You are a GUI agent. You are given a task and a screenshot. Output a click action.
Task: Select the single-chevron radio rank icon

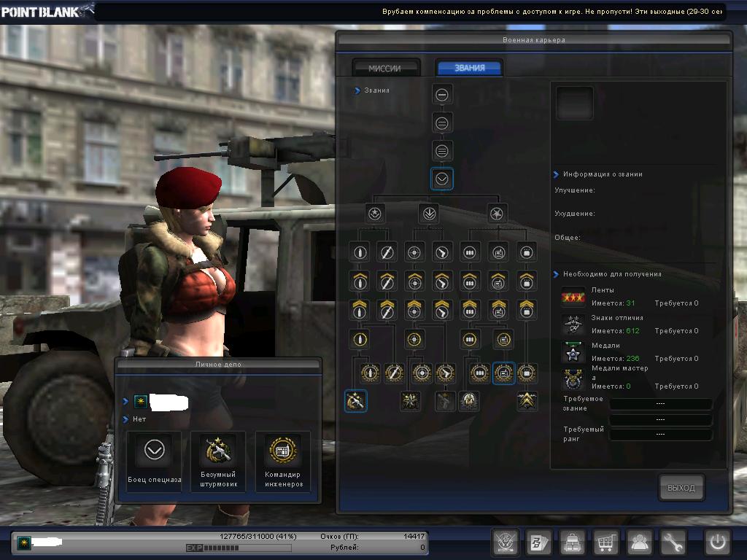pos(499,281)
